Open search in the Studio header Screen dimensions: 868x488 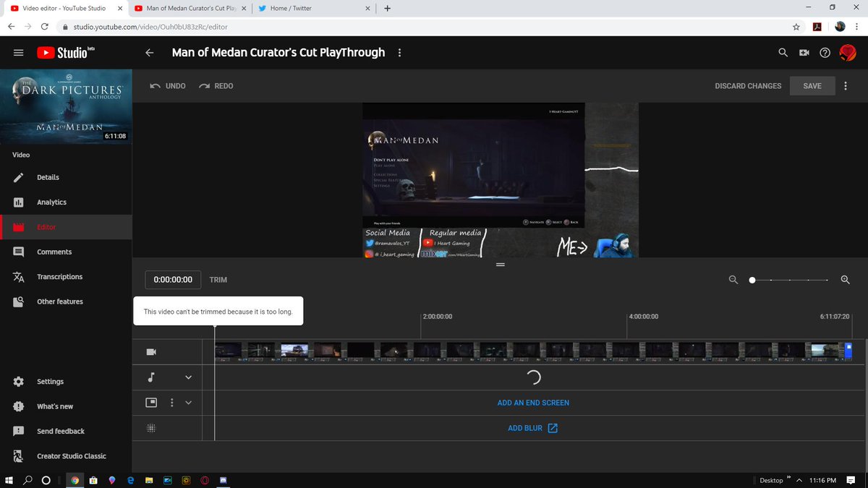tap(783, 53)
